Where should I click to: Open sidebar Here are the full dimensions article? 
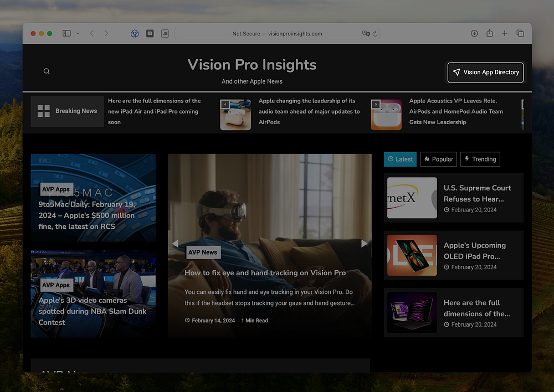pos(476,308)
